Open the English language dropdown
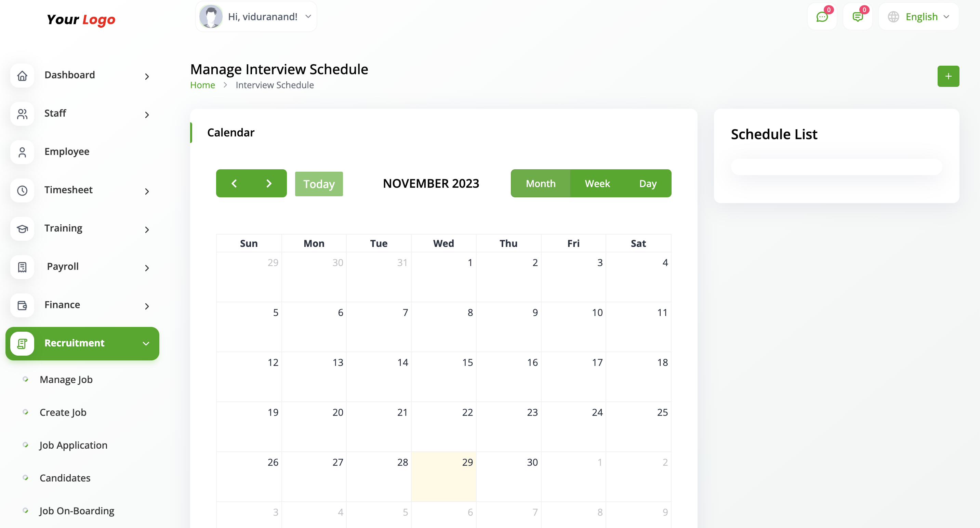Viewport: 980px width, 528px height. pos(918,17)
